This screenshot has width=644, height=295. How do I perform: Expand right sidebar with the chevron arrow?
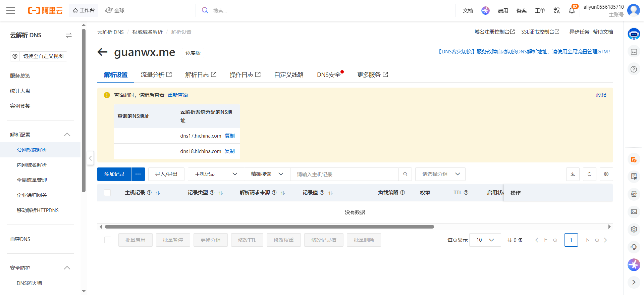point(634,282)
